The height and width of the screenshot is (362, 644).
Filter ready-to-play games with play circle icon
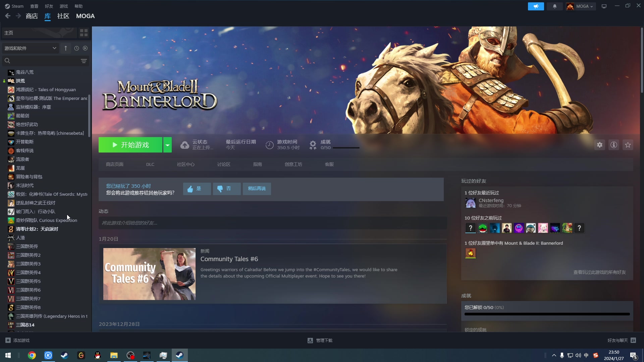click(x=85, y=48)
